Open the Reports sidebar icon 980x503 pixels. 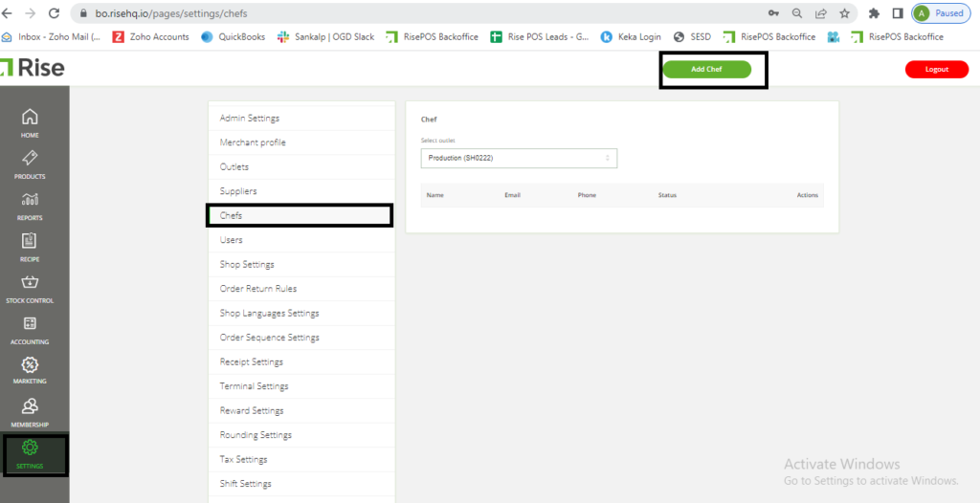click(30, 200)
